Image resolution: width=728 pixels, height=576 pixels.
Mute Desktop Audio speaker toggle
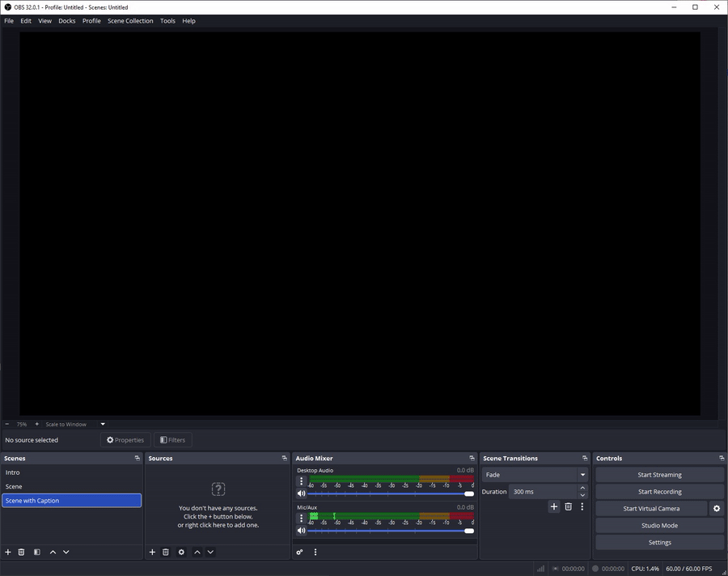point(302,493)
